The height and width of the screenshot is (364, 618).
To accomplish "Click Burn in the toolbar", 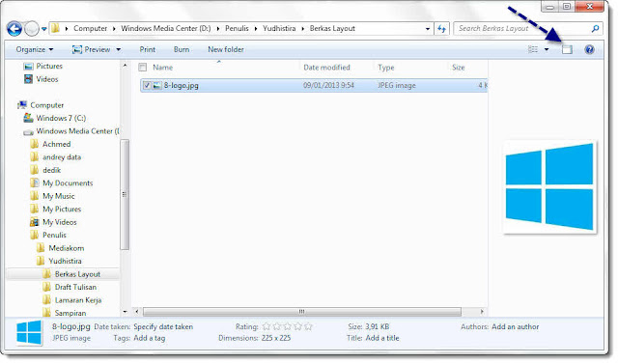I will [182, 49].
